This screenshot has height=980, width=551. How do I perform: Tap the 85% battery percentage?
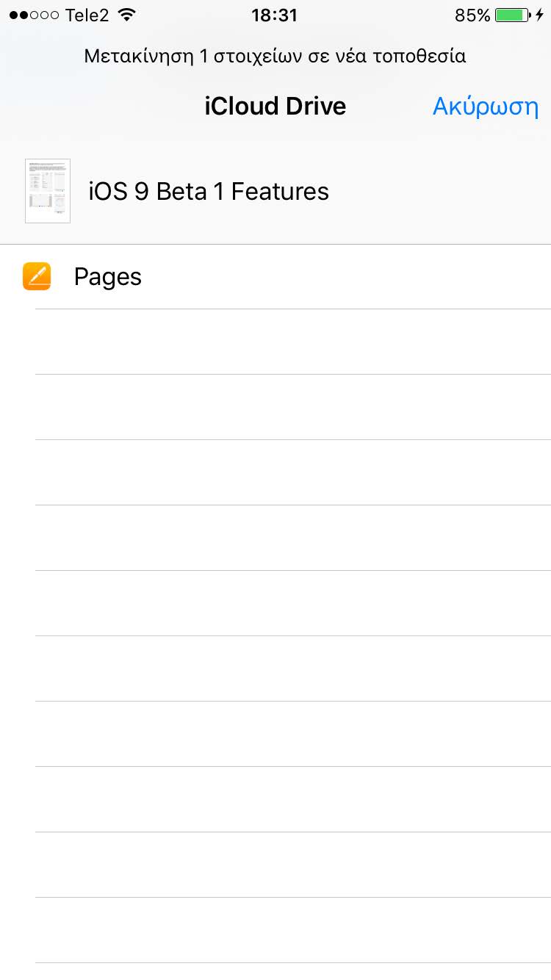tap(472, 15)
